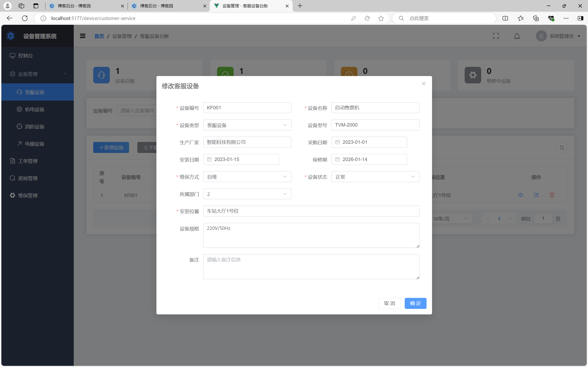The image size is (588, 367).
Task: Click the eye view icon for KF001
Action: coord(520,195)
